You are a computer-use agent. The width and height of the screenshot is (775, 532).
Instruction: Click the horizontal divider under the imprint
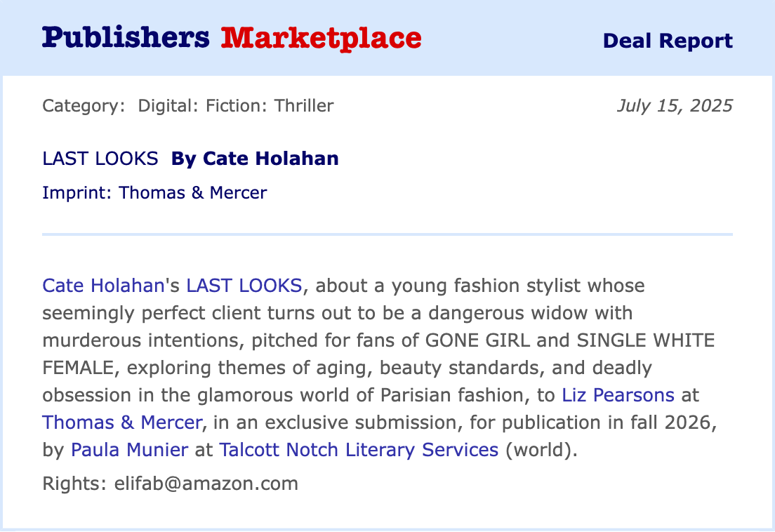point(387,234)
